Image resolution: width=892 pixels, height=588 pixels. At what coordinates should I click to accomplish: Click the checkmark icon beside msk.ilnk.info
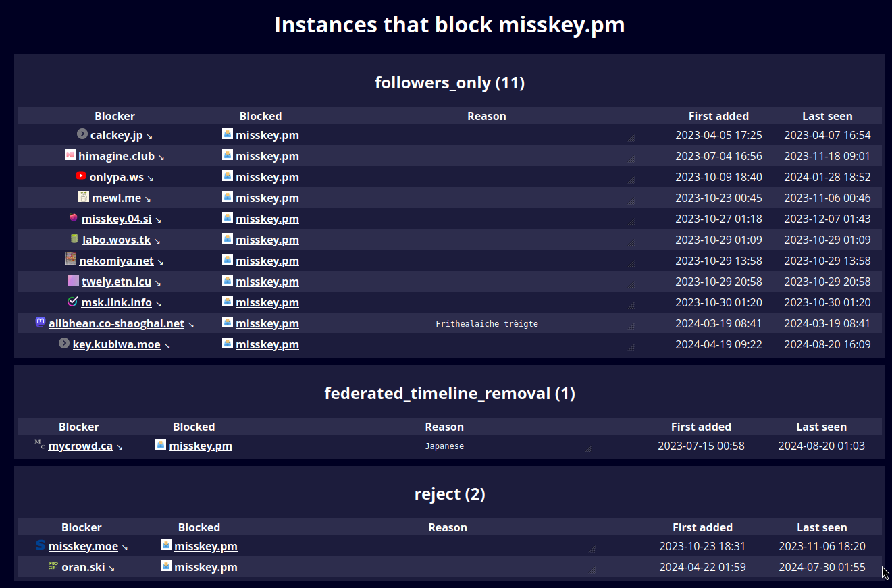pos(73,302)
